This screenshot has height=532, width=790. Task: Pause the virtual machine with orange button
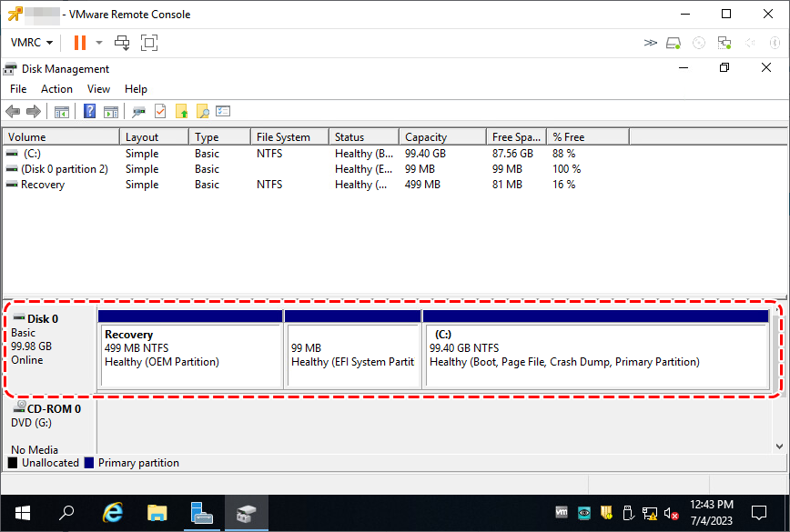tap(80, 43)
